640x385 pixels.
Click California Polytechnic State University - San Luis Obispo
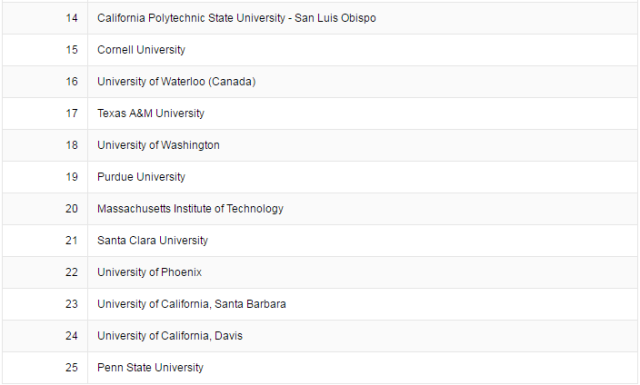pyautogui.click(x=236, y=18)
